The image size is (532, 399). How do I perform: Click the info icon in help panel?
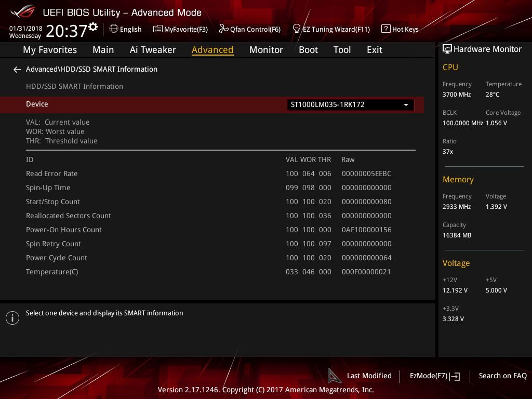pyautogui.click(x=12, y=318)
